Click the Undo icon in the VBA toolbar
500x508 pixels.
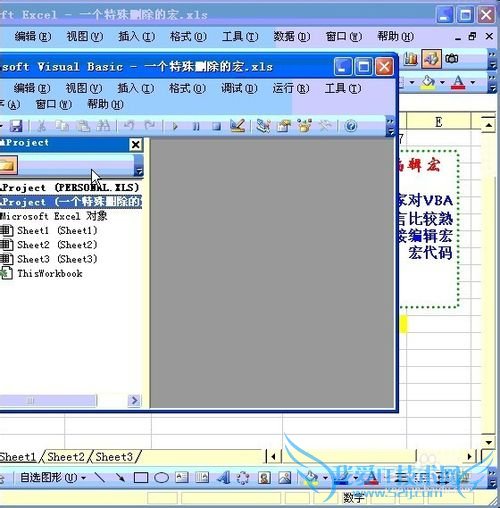tap(129, 126)
